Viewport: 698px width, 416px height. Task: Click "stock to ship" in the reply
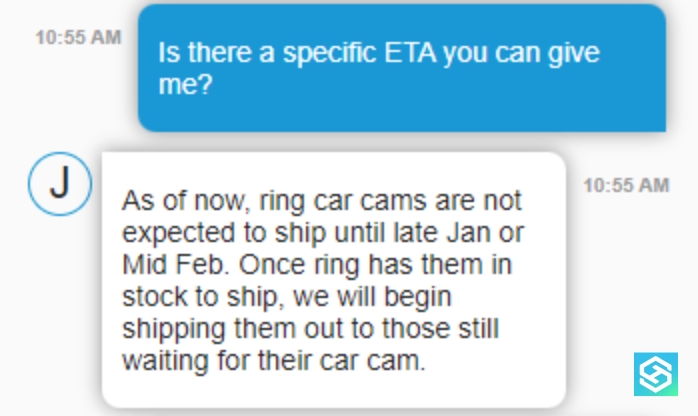point(188,297)
